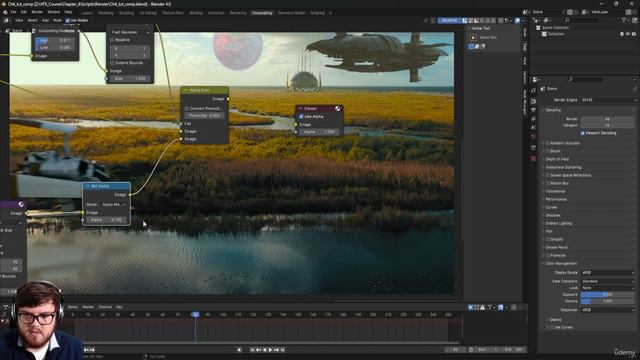The width and height of the screenshot is (640, 360).
Task: Collapse the Active Tool panel
Action: (x=469, y=29)
